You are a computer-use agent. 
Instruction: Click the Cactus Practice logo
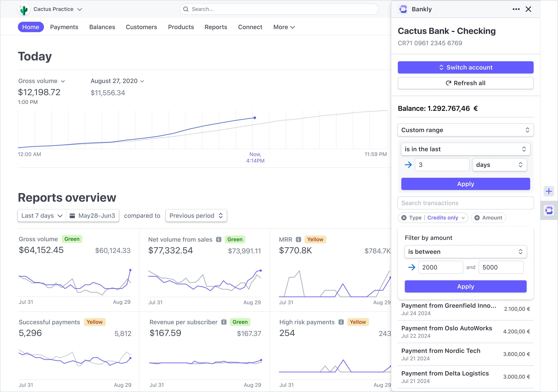[x=24, y=9]
